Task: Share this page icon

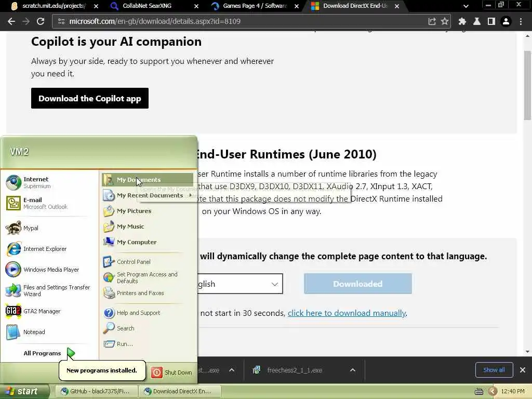Action: 432,21
